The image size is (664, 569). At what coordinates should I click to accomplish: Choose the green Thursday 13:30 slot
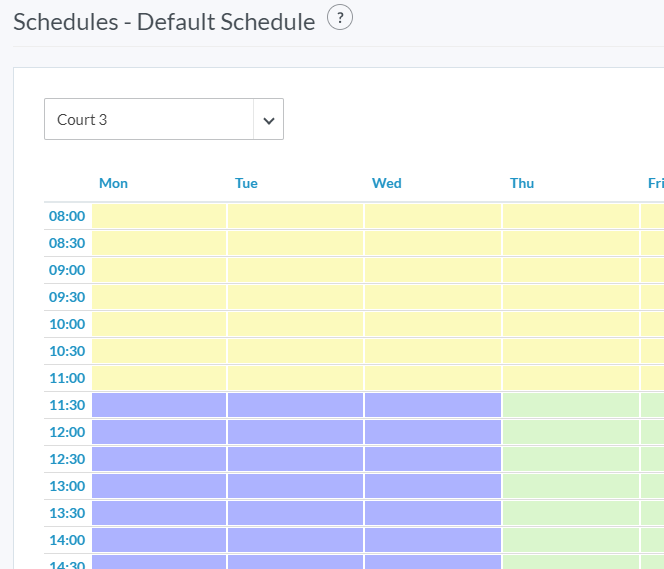pos(570,513)
